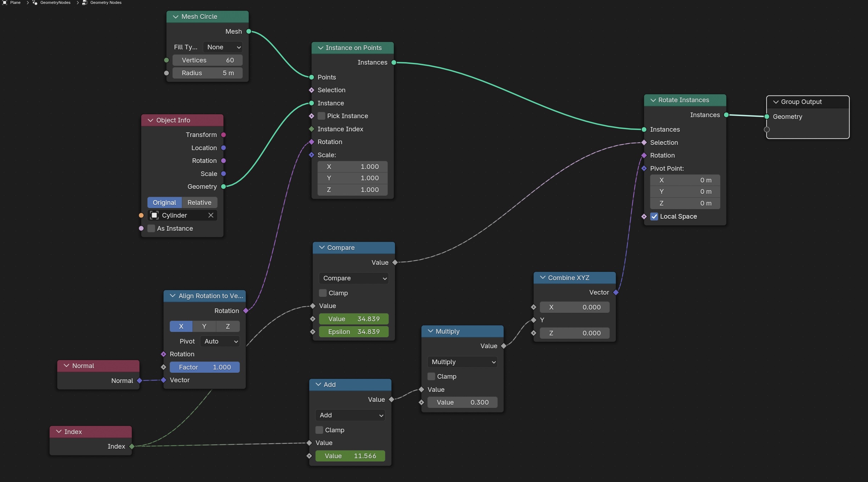Click the Cylinder object data icon
868x482 pixels.
(154, 215)
